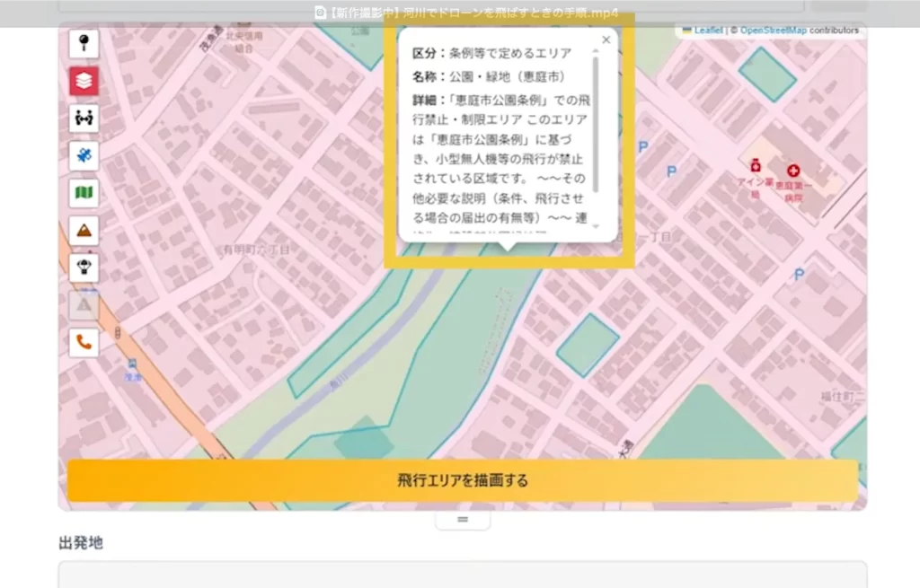
Task: Select the drone flight icon in sidebar
Action: pos(83,267)
